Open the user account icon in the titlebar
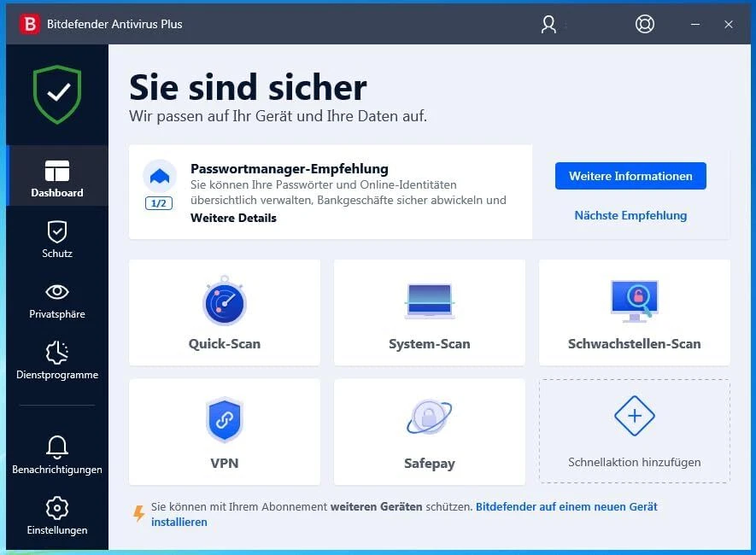The image size is (756, 555). pyautogui.click(x=548, y=24)
